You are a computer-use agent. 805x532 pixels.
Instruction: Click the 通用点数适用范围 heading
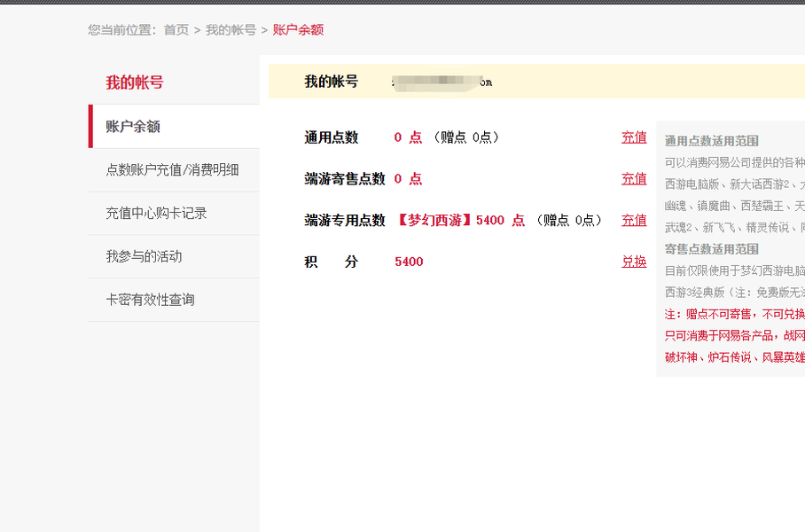712,141
